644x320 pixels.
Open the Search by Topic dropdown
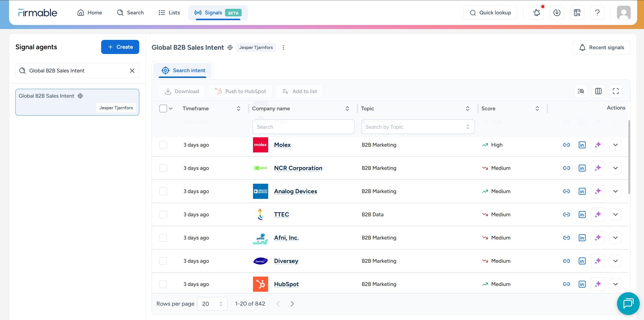point(418,127)
